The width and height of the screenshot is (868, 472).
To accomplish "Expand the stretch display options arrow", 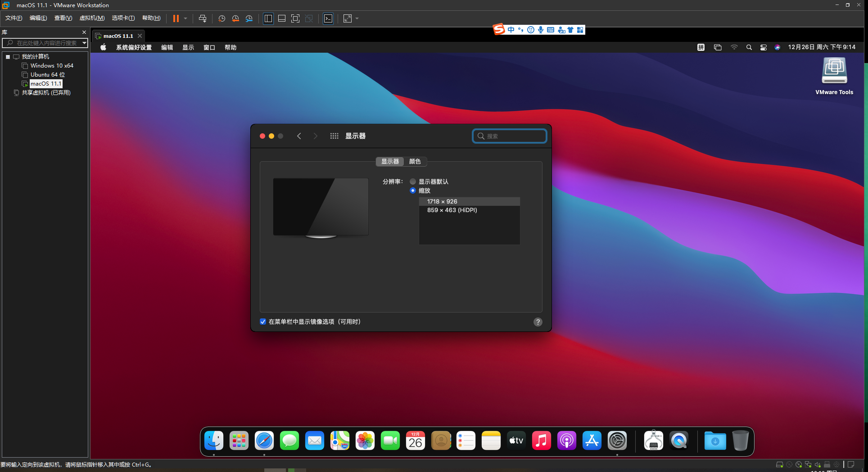I will point(357,18).
